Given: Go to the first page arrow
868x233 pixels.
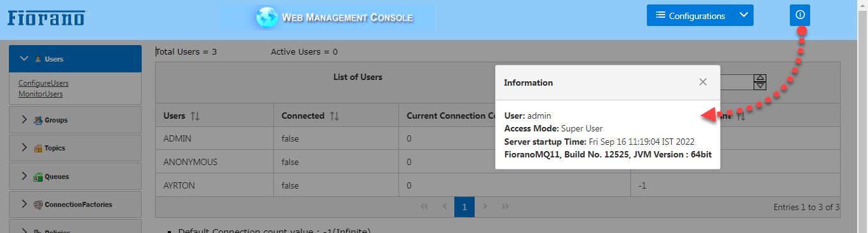Looking at the screenshot, I should [x=424, y=207].
